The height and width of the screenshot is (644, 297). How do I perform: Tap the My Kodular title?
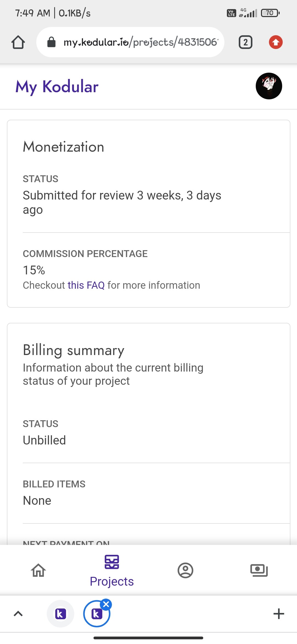coord(57,87)
